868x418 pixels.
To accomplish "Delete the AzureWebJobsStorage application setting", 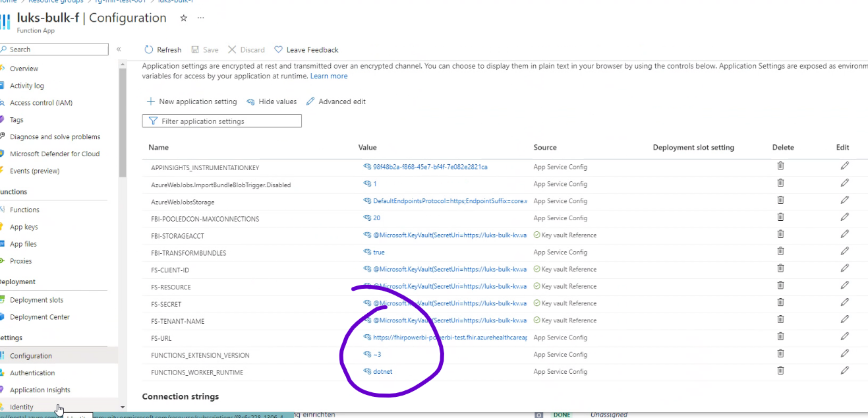I will point(780,199).
